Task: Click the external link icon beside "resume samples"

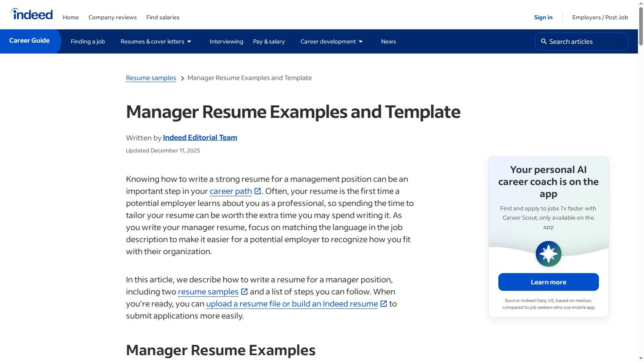Action: pos(244,292)
